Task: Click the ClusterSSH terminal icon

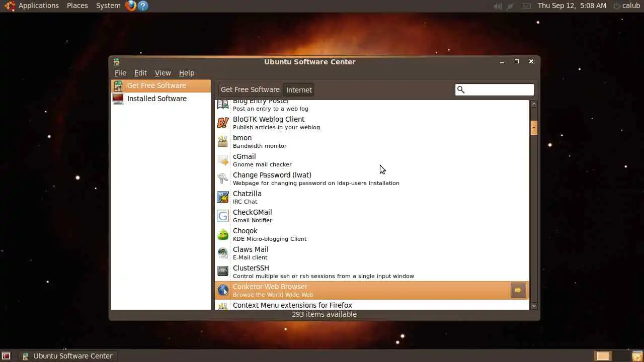Action: coord(223,271)
